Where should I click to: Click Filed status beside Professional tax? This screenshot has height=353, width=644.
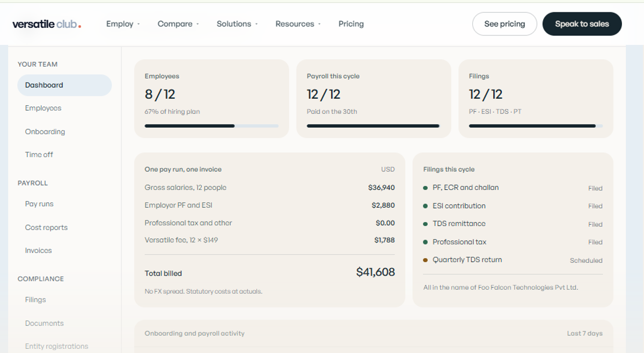coord(595,242)
